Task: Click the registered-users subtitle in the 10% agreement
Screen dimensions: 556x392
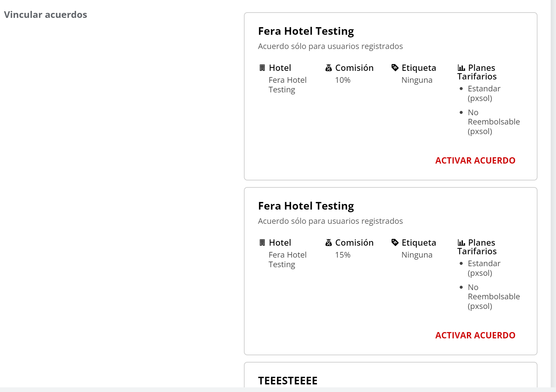Action: [x=330, y=46]
